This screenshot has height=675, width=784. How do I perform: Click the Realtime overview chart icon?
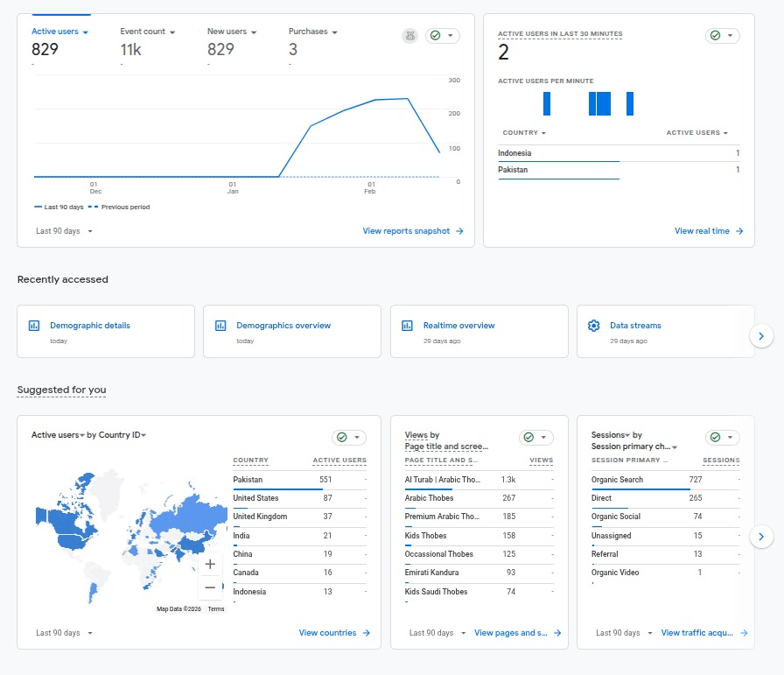click(407, 326)
